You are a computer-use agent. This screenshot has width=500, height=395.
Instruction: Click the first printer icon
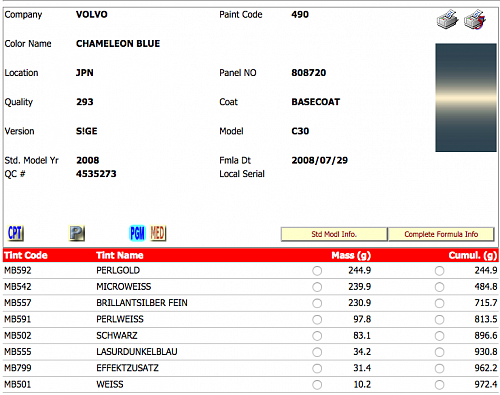[x=447, y=20]
